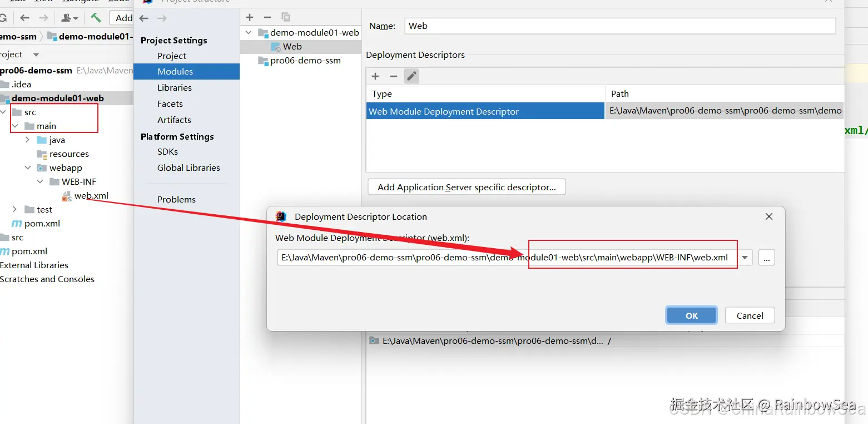The width and height of the screenshot is (868, 424).
Task: Select demo-module01-web folder in project tree
Action: [x=57, y=98]
